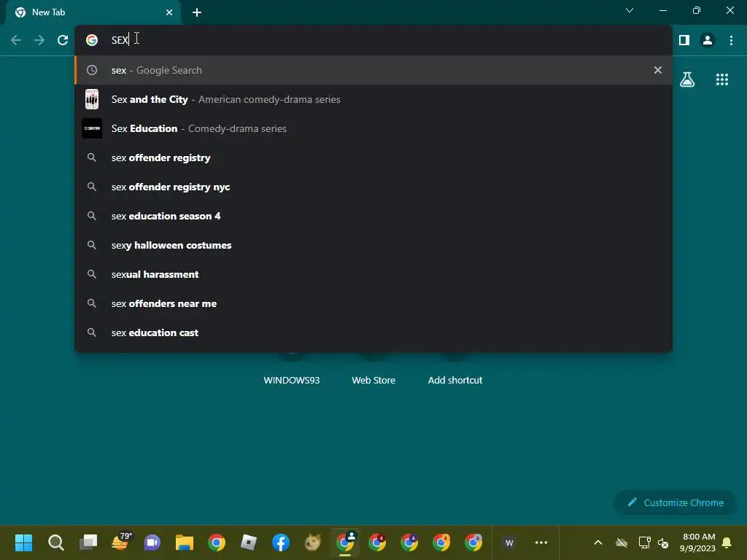Viewport: 747px width, 560px height.
Task: Select the New Tab tab
Action: (x=94, y=12)
